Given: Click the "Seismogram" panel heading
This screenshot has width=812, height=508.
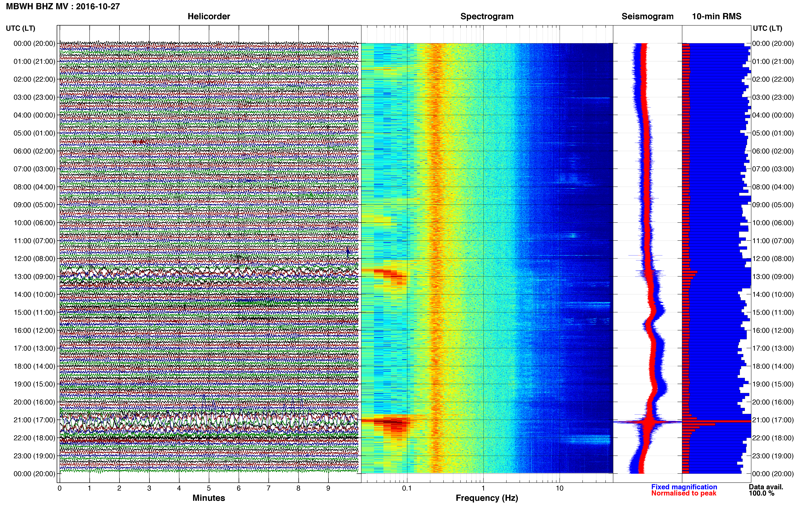Looking at the screenshot, I should (648, 16).
